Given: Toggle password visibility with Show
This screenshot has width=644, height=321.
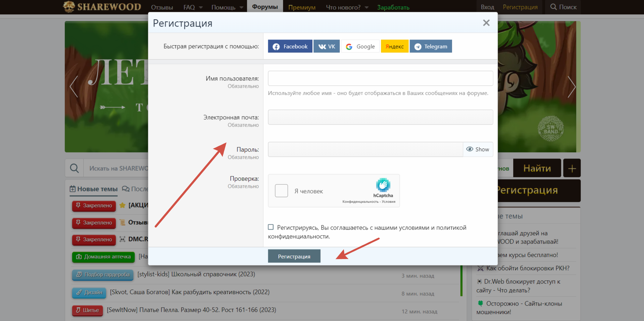Looking at the screenshot, I should pyautogui.click(x=478, y=149).
